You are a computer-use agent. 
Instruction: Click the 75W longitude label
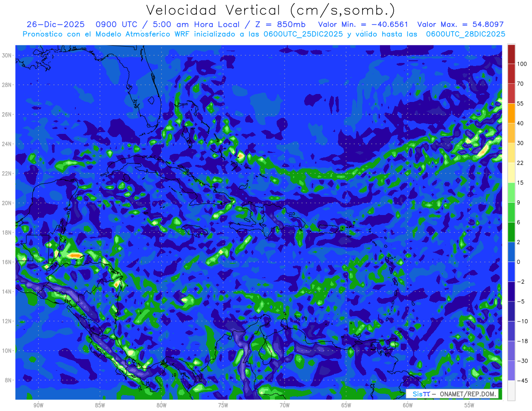223,406
